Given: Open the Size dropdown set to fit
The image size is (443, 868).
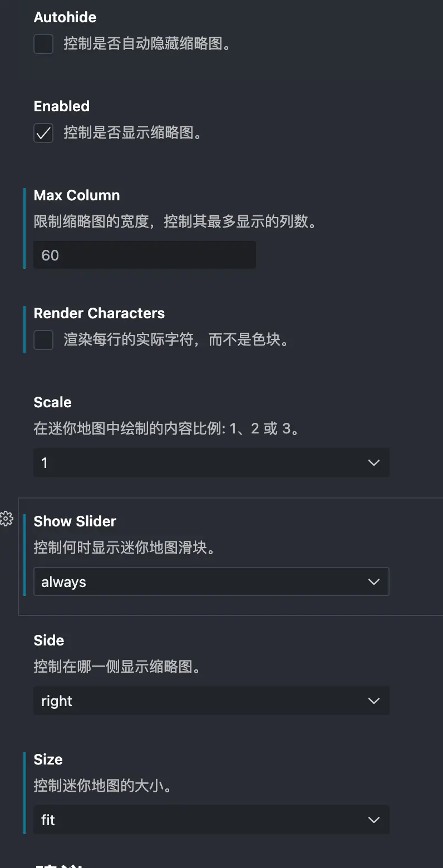Looking at the screenshot, I should [211, 820].
